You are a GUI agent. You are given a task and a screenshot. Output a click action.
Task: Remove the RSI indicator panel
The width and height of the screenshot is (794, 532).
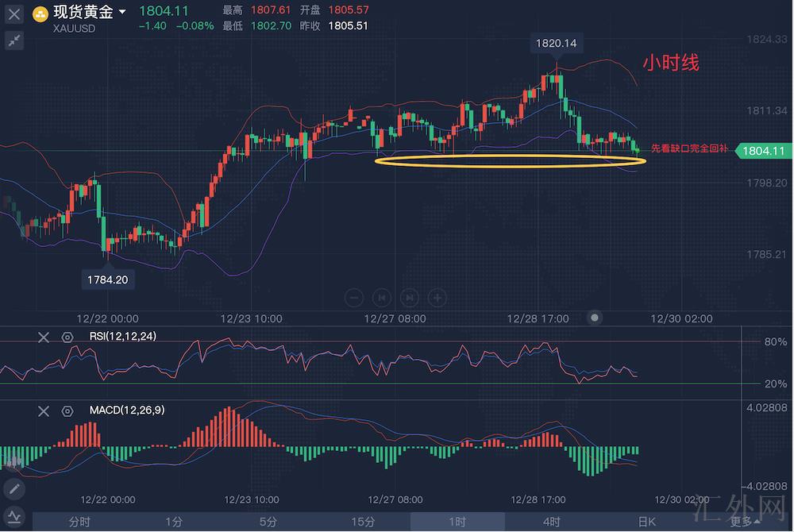click(44, 337)
